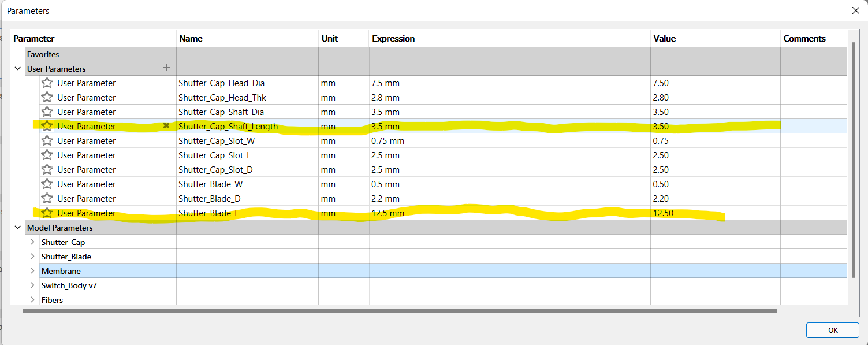868x345 pixels.
Task: Click the 0.75 value cell
Action: [716, 140]
